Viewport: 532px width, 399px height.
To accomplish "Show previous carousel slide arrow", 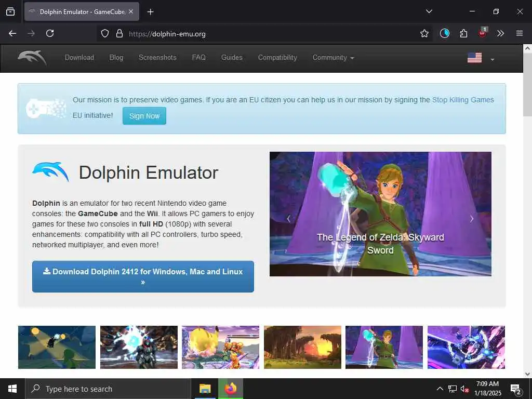I will 289,219.
